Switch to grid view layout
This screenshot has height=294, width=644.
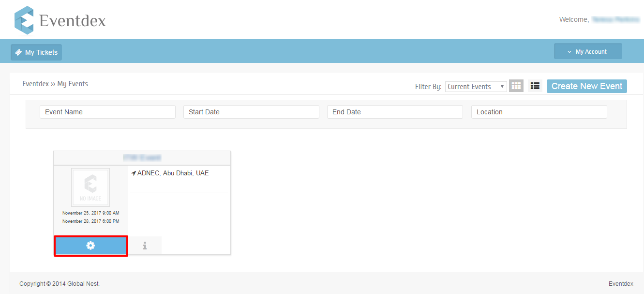click(x=516, y=86)
